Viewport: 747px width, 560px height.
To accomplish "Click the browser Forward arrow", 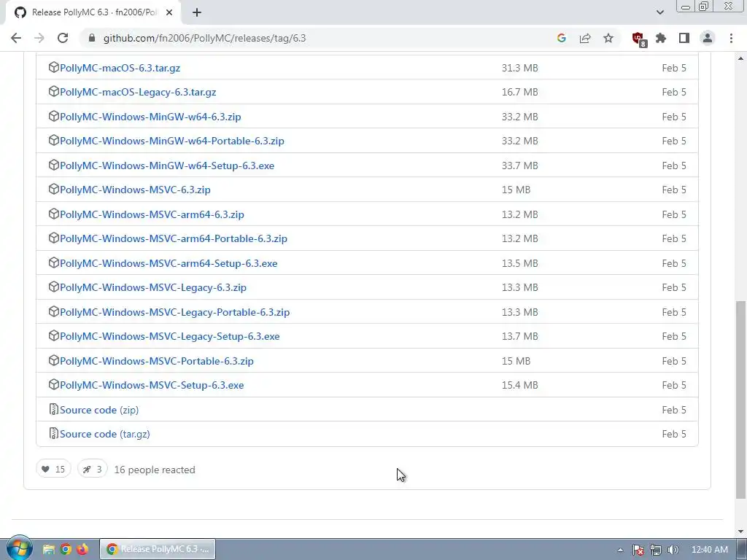I will (x=39, y=38).
